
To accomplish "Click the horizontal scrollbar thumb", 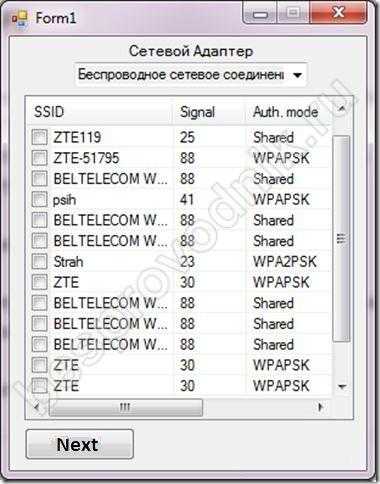I will [x=126, y=407].
